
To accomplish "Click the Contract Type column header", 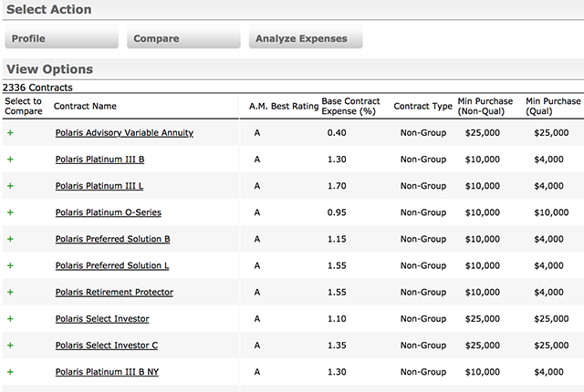I will [x=422, y=107].
